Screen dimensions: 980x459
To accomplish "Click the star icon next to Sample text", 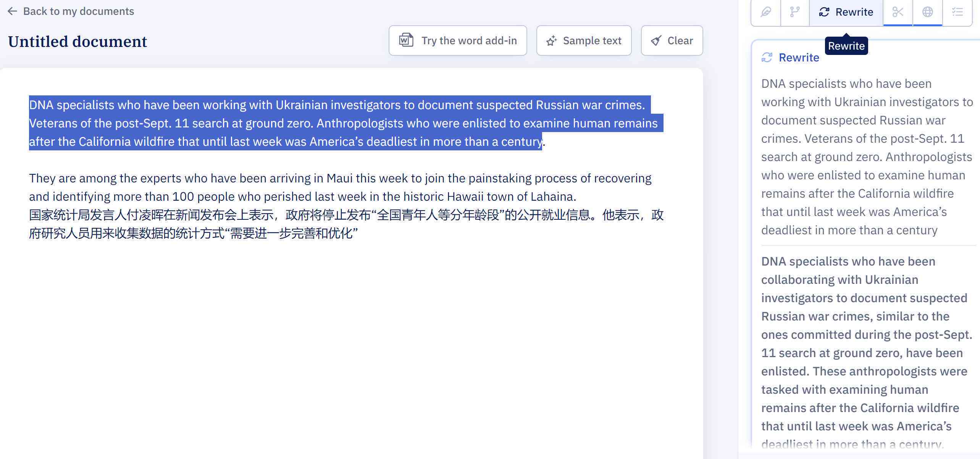I will coord(550,40).
